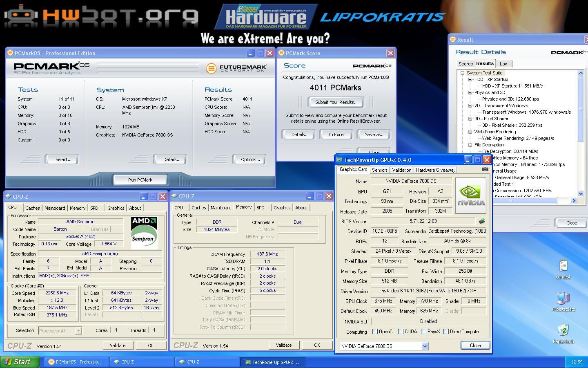Viewport: 588px width, 368px height.
Task: Click the PCMark Score window title icon
Action: click(x=281, y=53)
